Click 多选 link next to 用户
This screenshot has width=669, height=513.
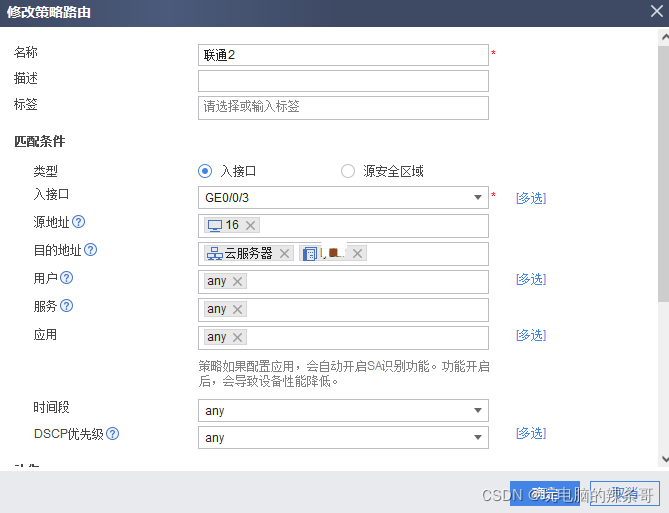tap(531, 279)
